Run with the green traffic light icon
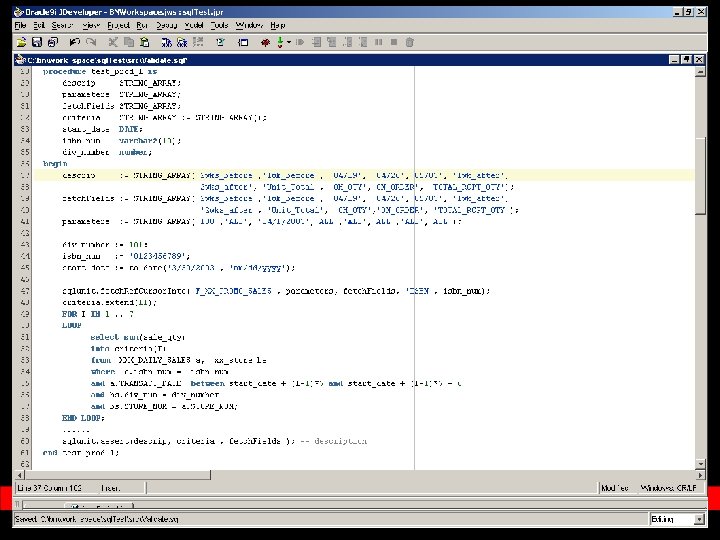 pyautogui.click(x=280, y=42)
